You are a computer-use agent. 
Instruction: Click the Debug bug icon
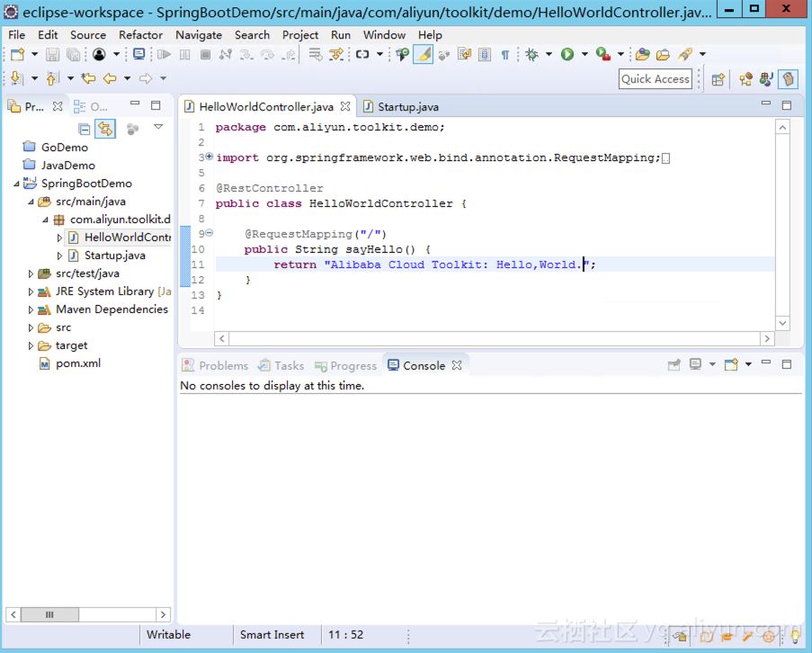pyautogui.click(x=531, y=54)
